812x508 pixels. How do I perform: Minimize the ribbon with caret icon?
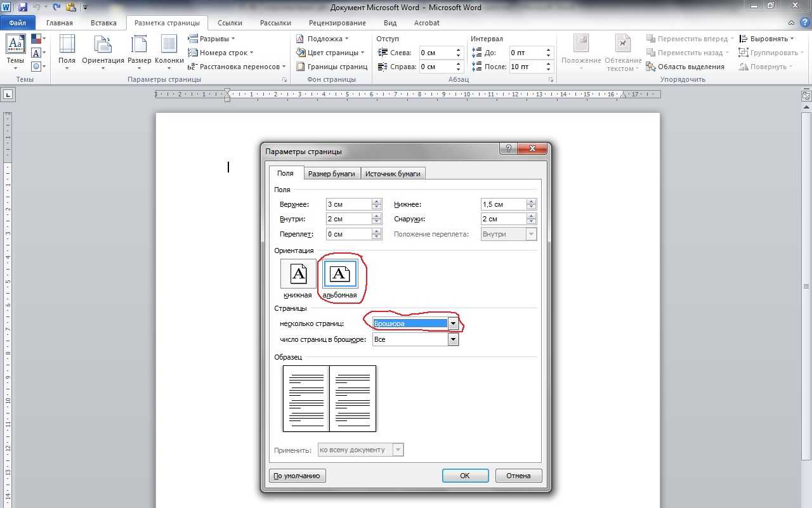tap(791, 23)
